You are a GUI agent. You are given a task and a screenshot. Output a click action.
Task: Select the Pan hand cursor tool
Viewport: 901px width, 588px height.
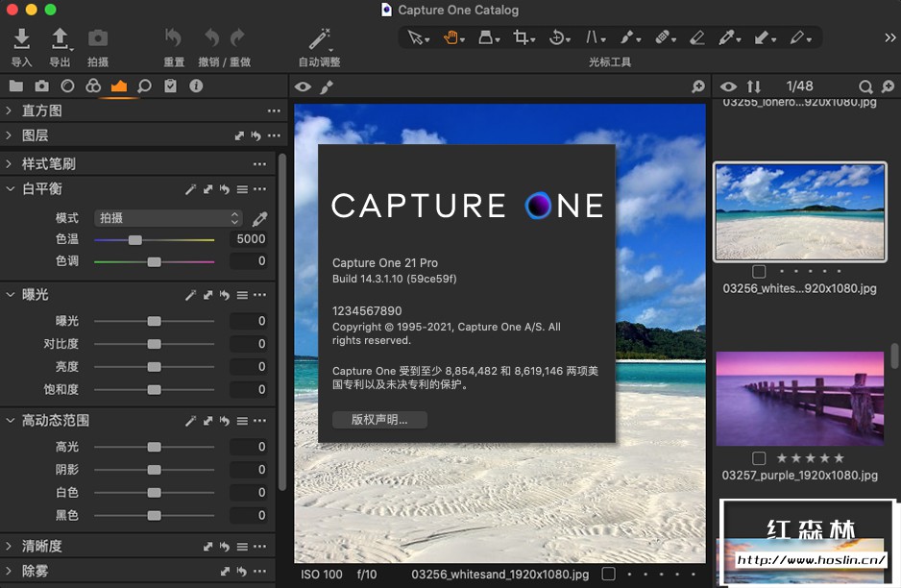tap(450, 37)
